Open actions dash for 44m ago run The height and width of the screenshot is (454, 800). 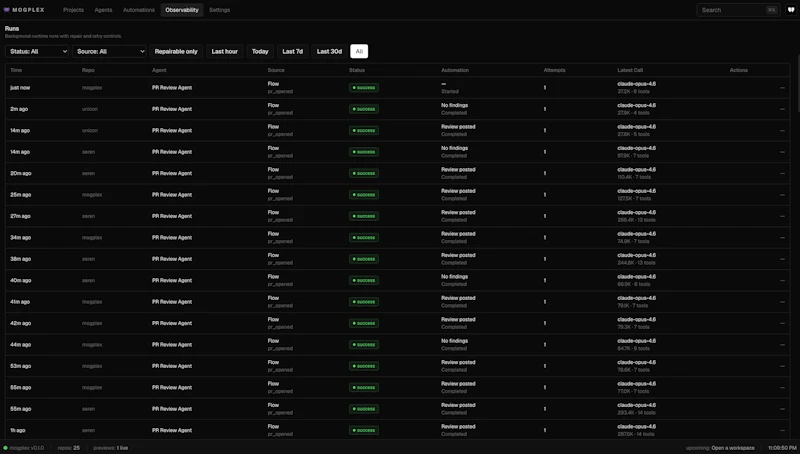(782, 345)
